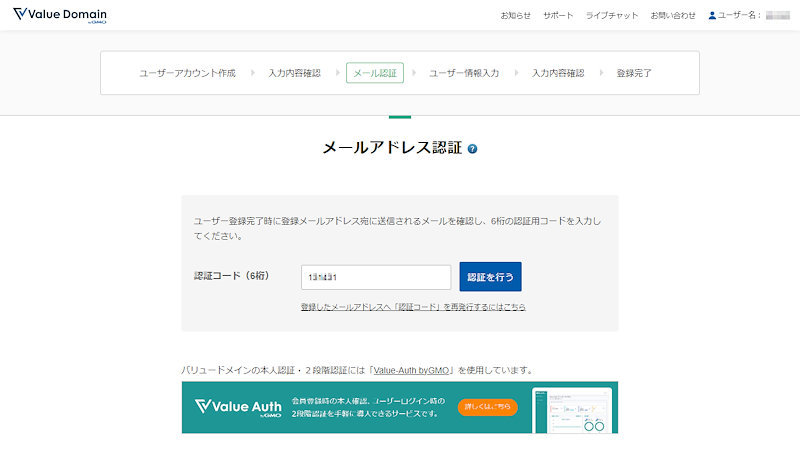Click the 認証を行う button
800x456 pixels.
[x=490, y=277]
